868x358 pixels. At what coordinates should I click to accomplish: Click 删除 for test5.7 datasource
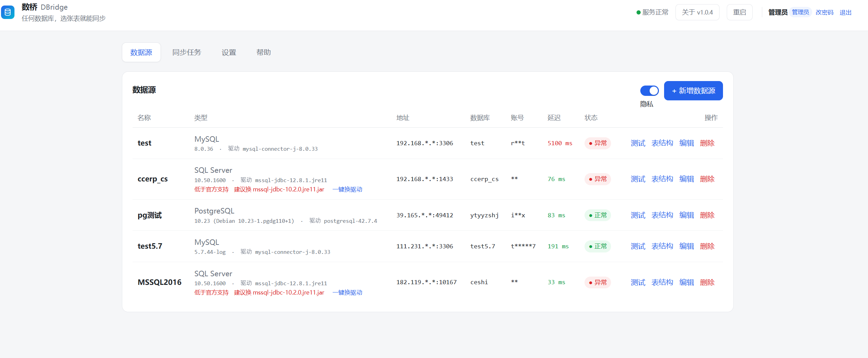tap(707, 246)
